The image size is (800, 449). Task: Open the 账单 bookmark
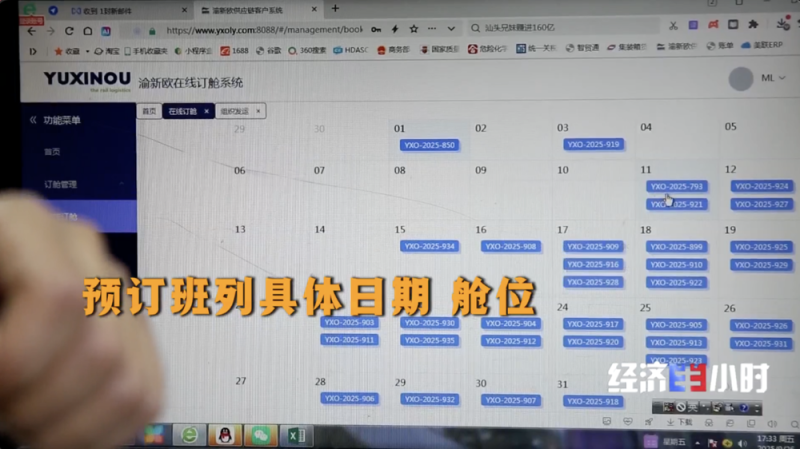point(720,46)
